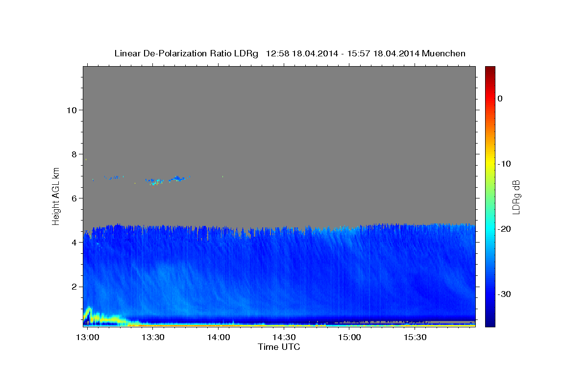The width and height of the screenshot is (588, 392).
Task: Click the colorbar value '0'
Action: pos(500,98)
